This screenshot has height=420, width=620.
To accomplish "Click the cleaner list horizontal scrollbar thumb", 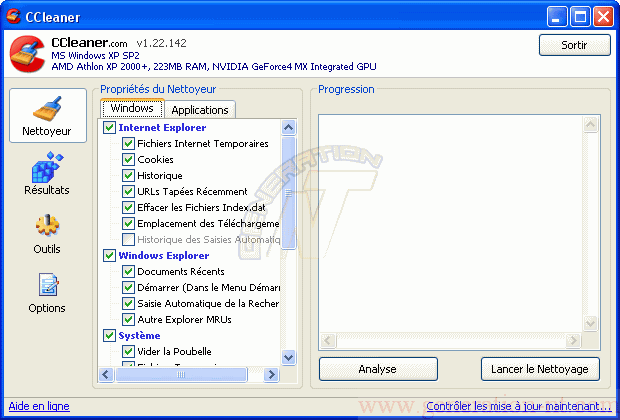I will coord(181,375).
